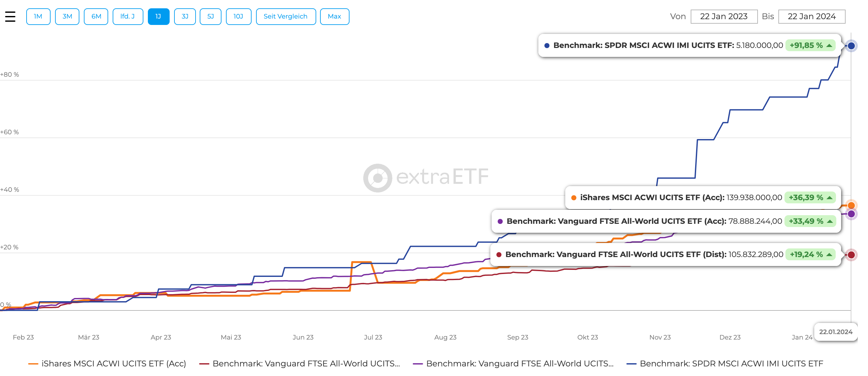Image resolution: width=868 pixels, height=376 pixels.
Task: Click the blue SPDR endpoint marker
Action: click(851, 46)
